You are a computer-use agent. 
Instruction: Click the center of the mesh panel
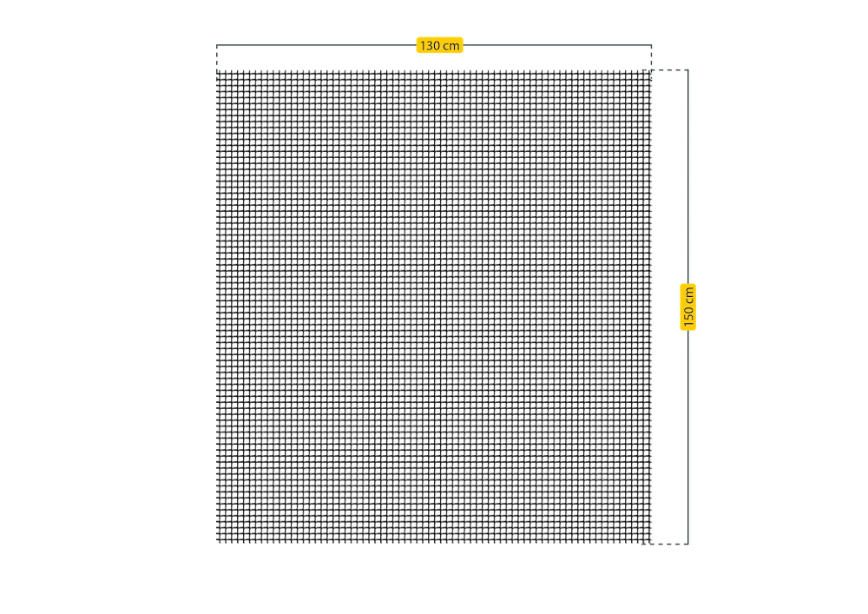point(434,304)
